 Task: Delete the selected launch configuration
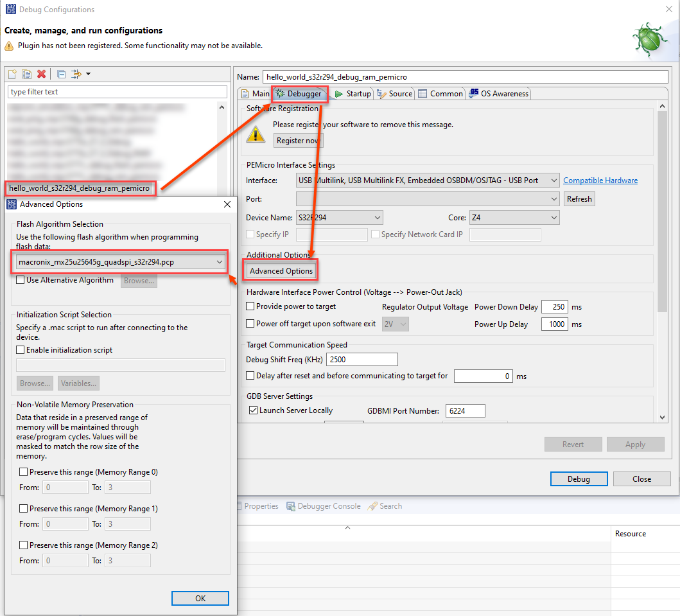pos(40,74)
